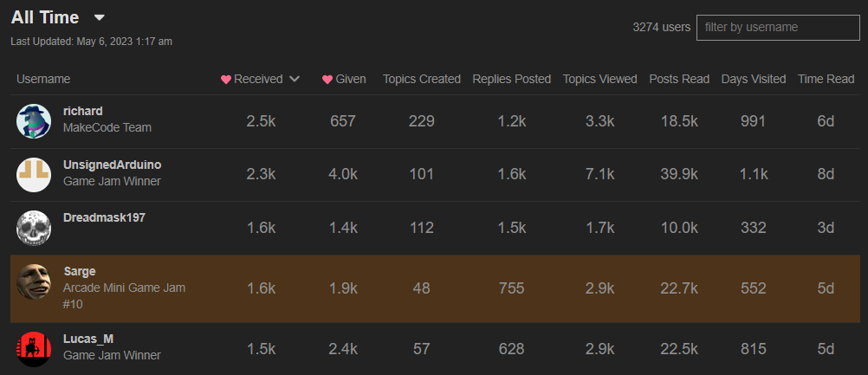Open richard's profile link

[x=83, y=111]
